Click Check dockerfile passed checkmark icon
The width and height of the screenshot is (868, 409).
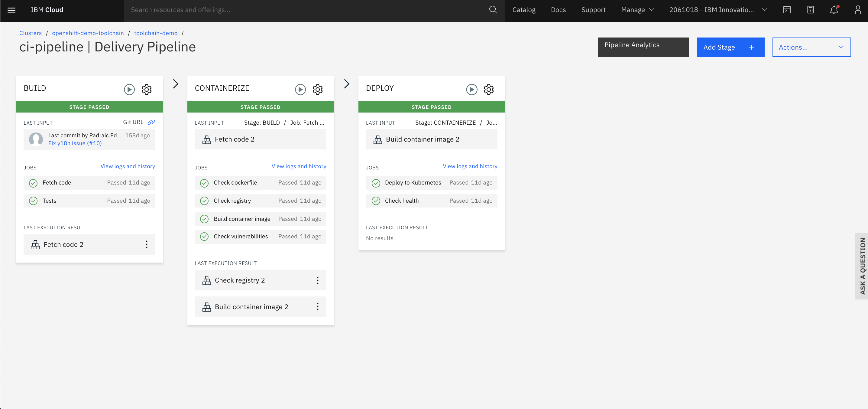204,183
